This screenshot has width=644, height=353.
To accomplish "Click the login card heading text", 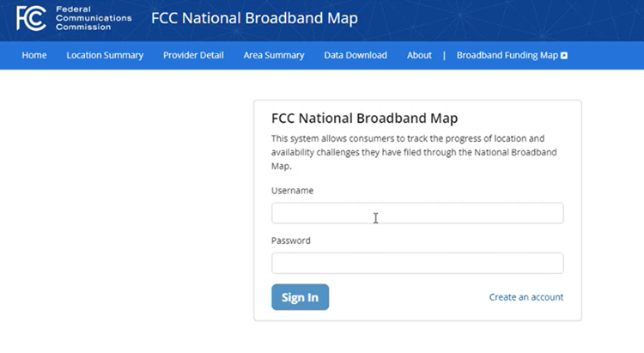I will (x=364, y=119).
